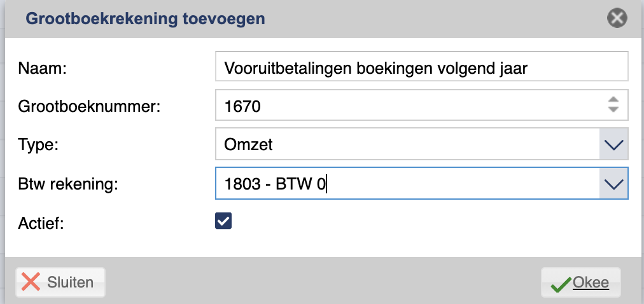Click the red X icon on Sluiten
644x304 pixels.
[x=31, y=282]
